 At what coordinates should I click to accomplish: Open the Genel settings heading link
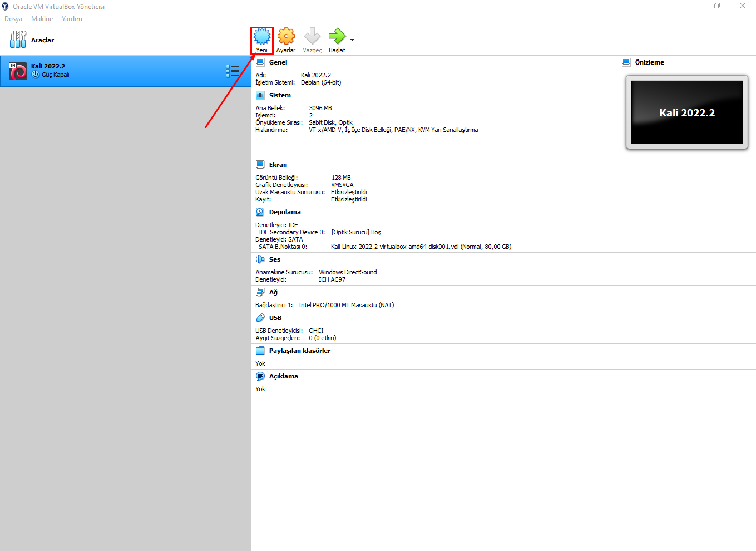click(278, 62)
